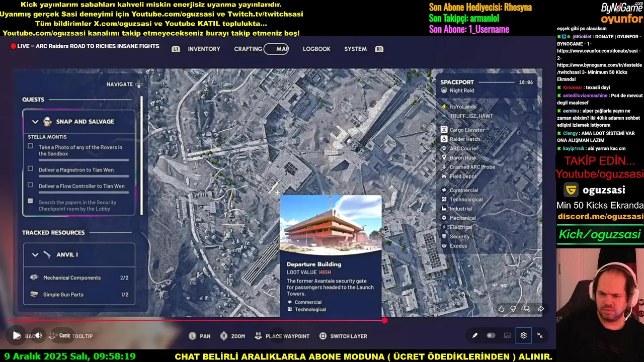
Task: Select the ARC Courier legend icon
Action: point(444,148)
